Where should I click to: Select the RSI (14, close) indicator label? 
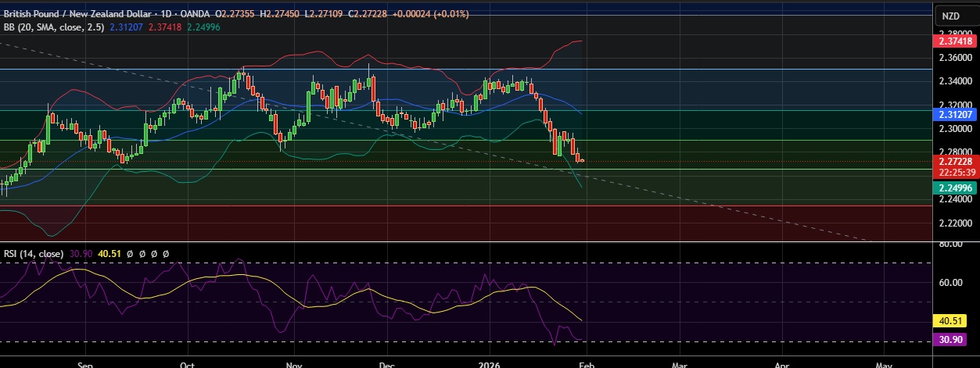tap(33, 254)
